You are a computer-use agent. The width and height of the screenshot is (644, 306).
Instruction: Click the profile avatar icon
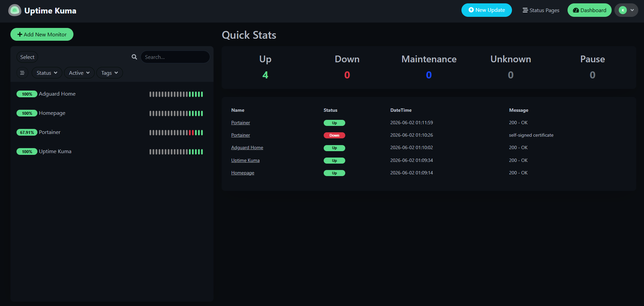click(623, 10)
